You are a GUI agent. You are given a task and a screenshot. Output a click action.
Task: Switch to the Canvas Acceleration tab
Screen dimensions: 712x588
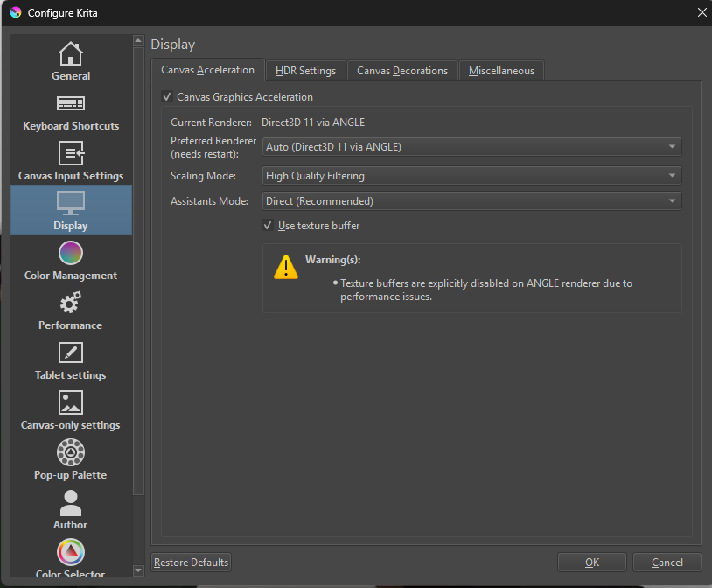pyautogui.click(x=207, y=70)
